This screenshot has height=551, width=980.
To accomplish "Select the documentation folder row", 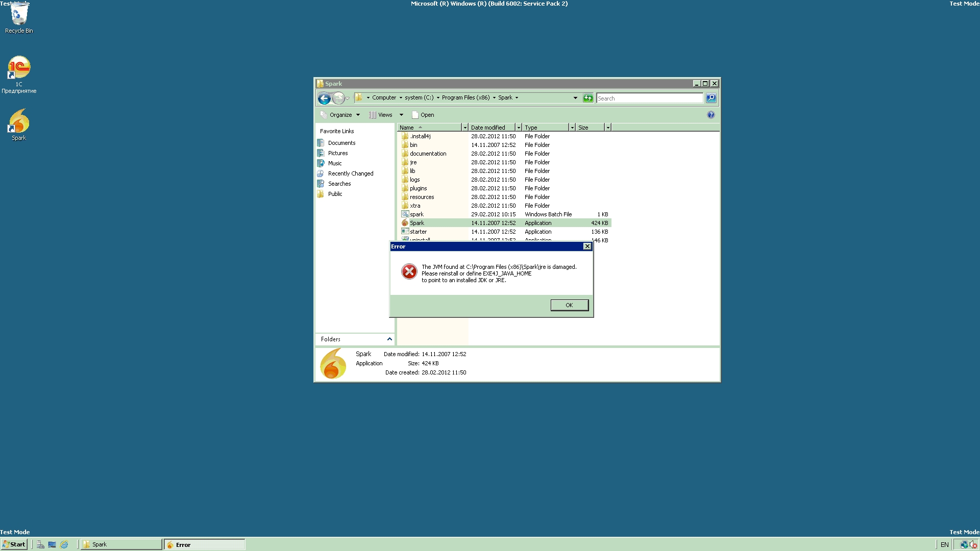I will (x=504, y=154).
